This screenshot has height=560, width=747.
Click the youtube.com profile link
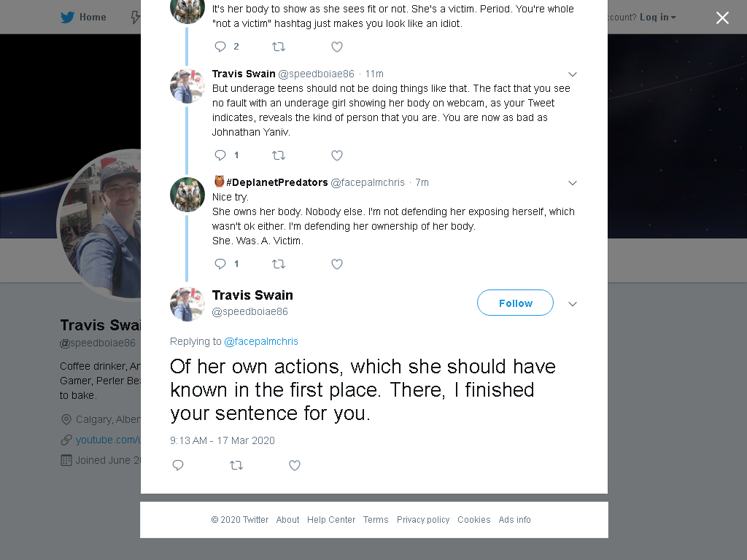pos(108,440)
